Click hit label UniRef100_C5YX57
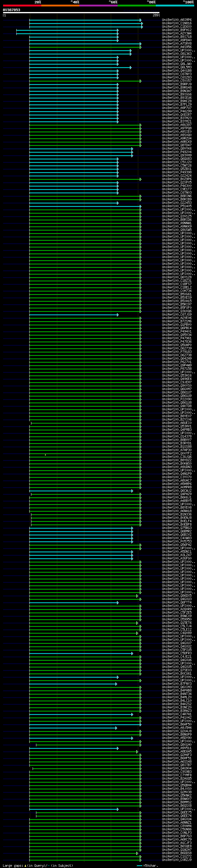This screenshot has width=197, height=868. click(177, 81)
